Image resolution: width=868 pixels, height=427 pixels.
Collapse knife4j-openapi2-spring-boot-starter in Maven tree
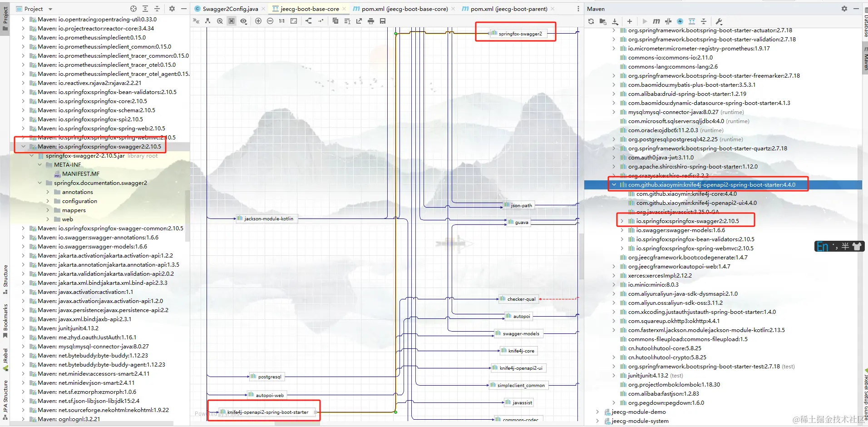pos(614,185)
